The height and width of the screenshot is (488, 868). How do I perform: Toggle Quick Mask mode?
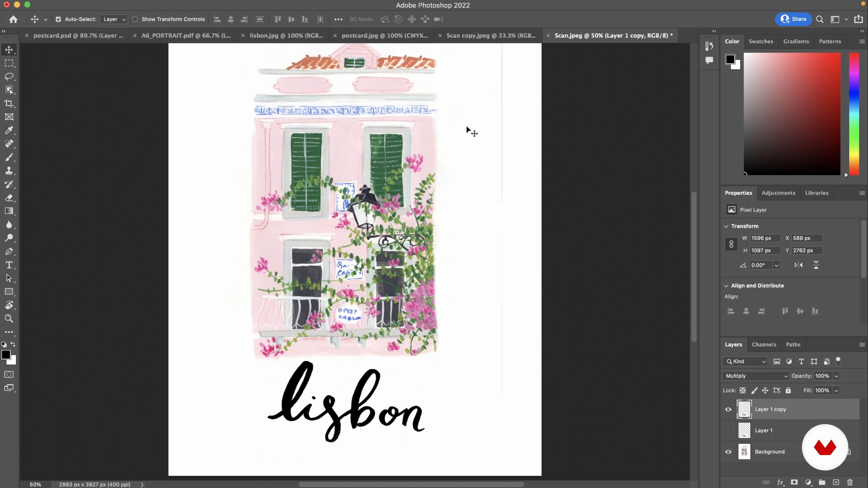9,375
